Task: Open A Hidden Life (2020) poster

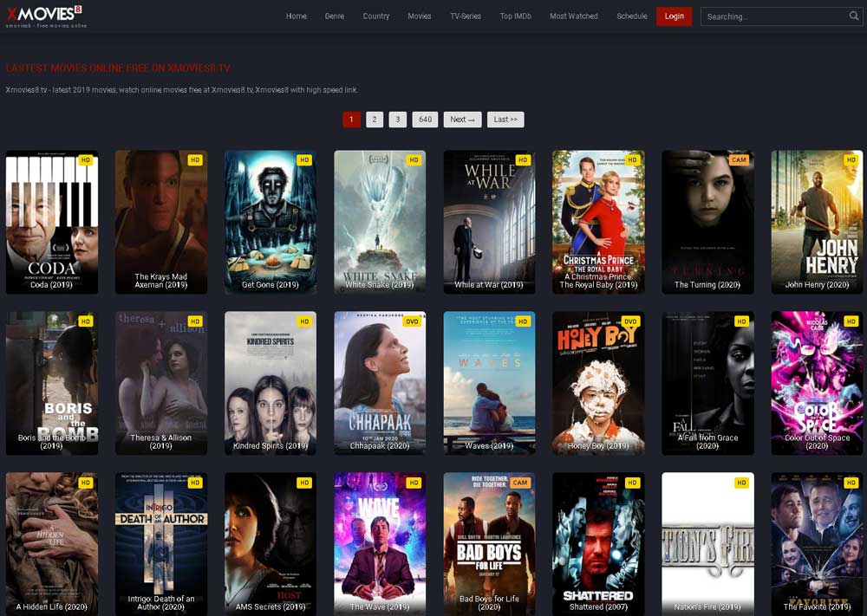Action: (52, 543)
